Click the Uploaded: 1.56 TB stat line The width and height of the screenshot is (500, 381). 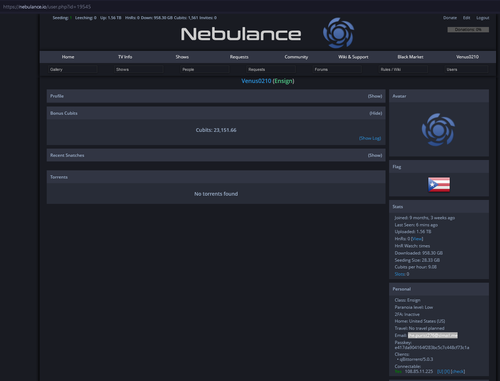pyautogui.click(x=413, y=232)
